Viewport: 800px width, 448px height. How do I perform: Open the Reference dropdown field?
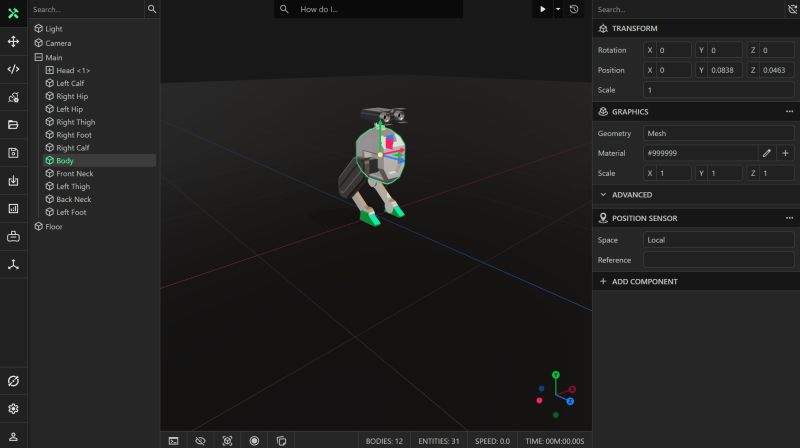pos(718,260)
